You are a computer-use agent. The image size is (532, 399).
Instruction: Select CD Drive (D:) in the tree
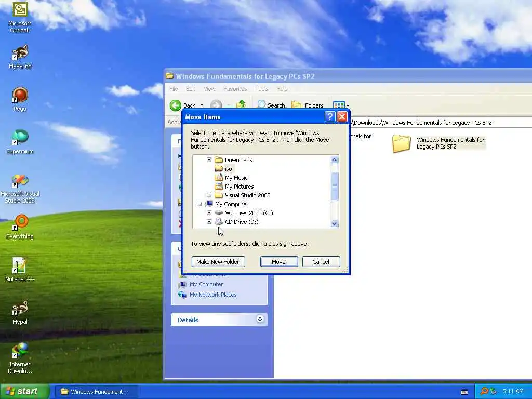[242, 221]
